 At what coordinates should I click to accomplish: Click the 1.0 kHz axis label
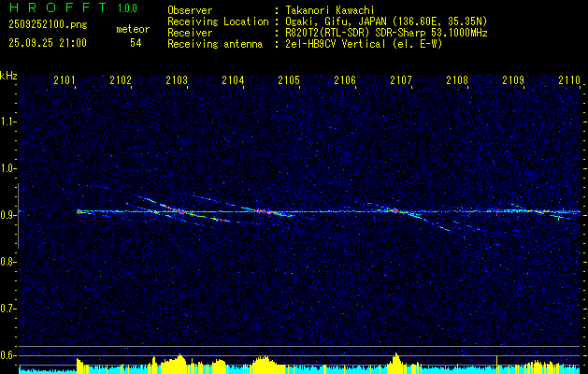7,168
